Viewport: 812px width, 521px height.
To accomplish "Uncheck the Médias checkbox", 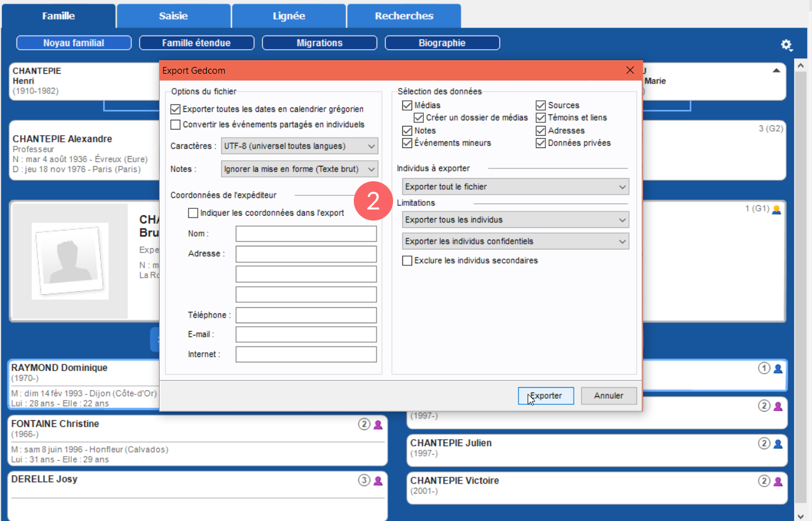I will [407, 106].
